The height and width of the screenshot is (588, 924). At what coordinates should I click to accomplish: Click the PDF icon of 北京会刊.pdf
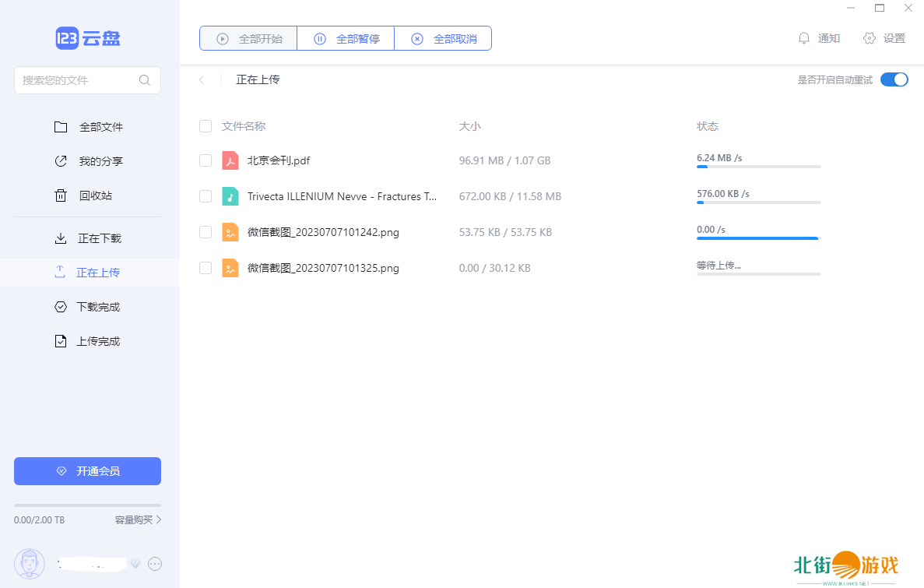(x=230, y=160)
